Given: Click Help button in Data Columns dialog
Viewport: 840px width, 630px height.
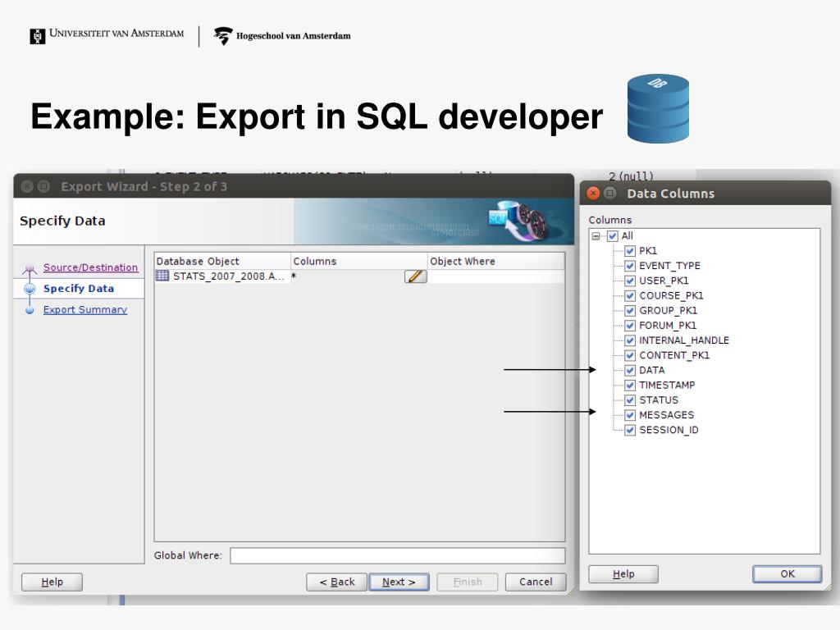Looking at the screenshot, I should tap(623, 573).
